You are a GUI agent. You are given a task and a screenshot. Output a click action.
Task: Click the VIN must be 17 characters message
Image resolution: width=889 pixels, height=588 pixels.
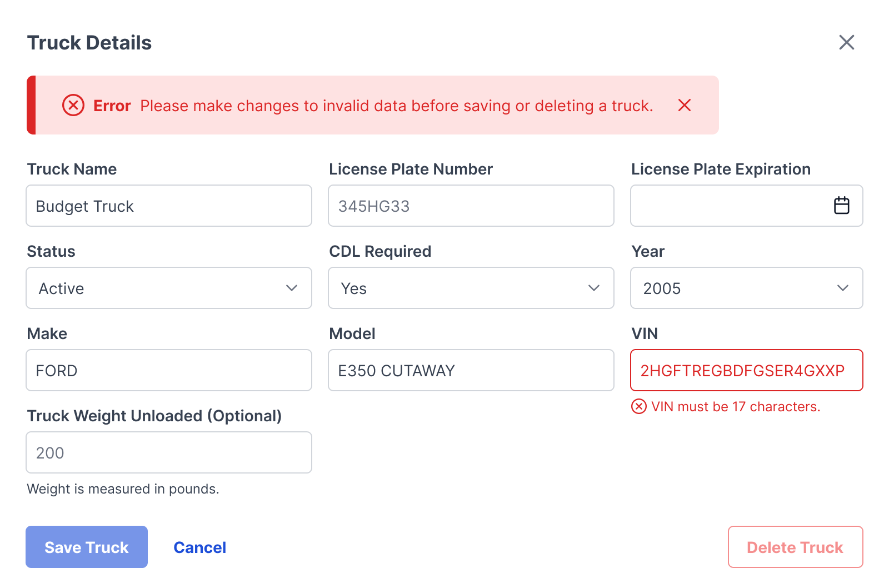[736, 407]
